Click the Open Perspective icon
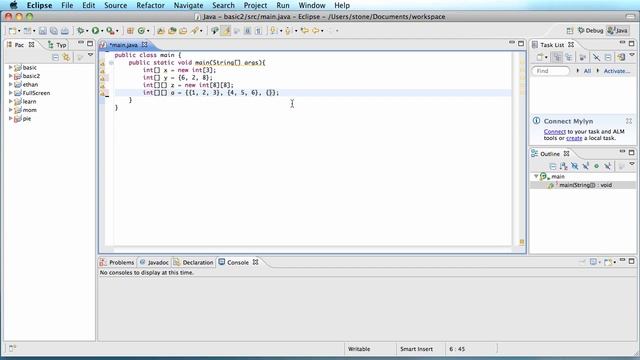The width and height of the screenshot is (640, 360). [570, 31]
